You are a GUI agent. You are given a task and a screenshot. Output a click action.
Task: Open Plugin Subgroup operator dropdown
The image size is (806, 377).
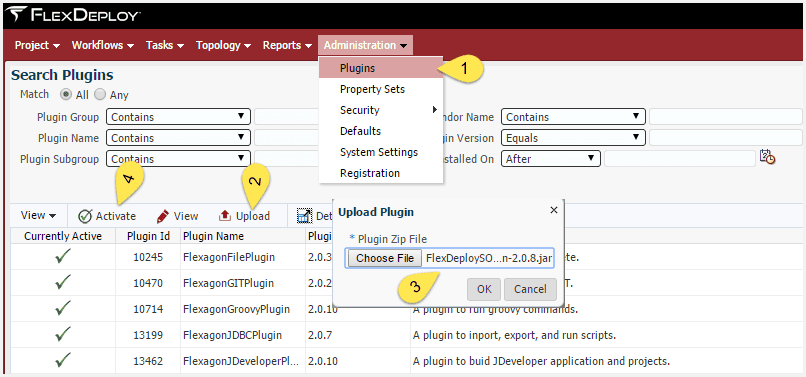(x=178, y=159)
